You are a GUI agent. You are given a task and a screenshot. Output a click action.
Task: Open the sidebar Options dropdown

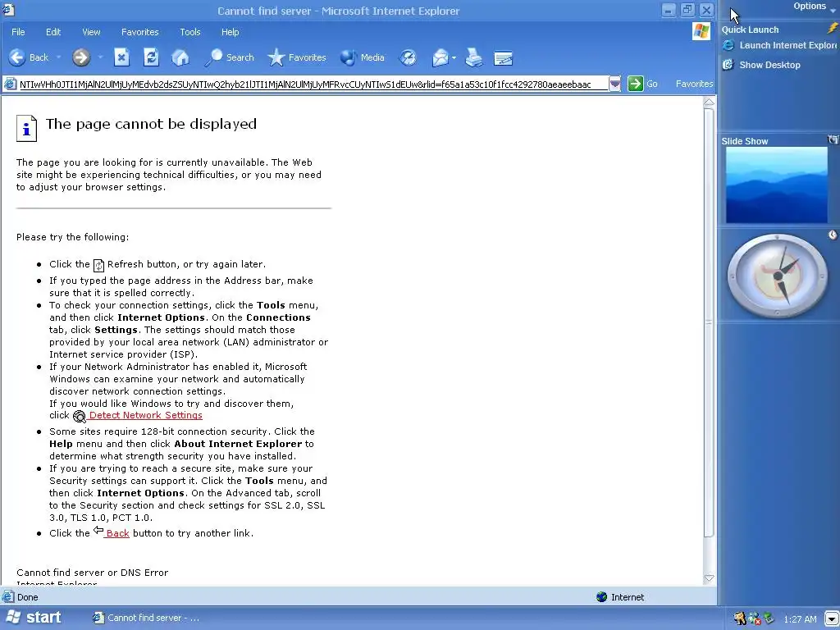tap(815, 7)
